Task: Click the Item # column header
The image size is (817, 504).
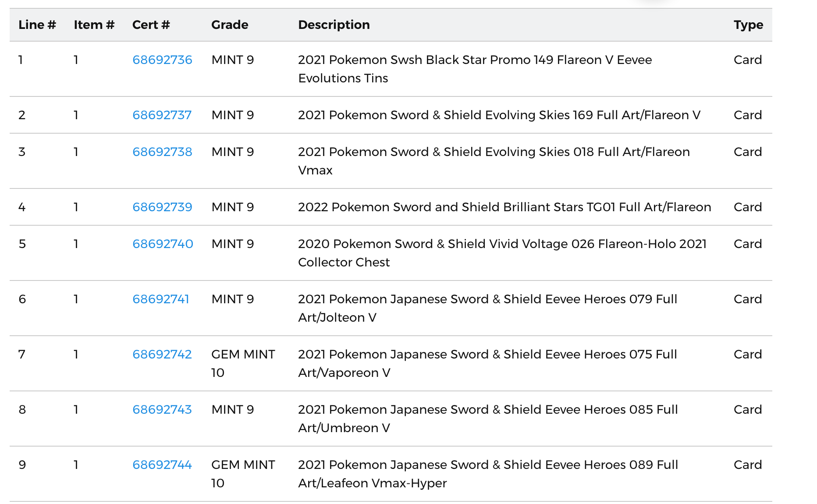Action: coord(94,25)
